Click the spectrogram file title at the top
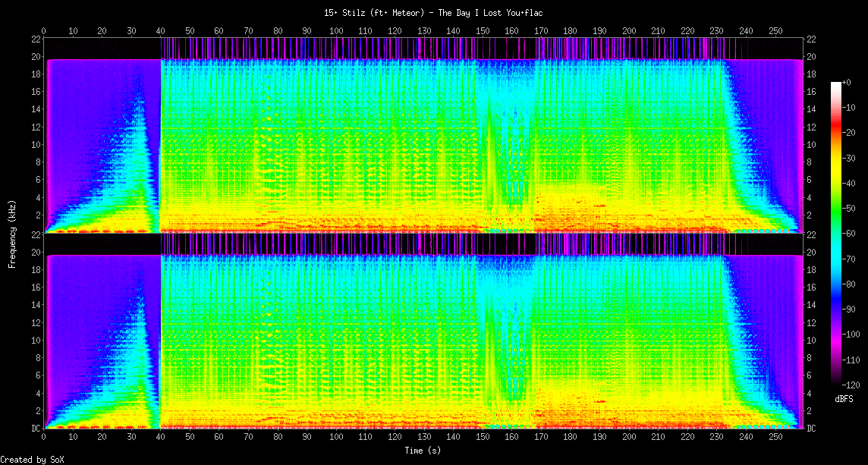Image resolution: width=868 pixels, height=465 pixels. pyautogui.click(x=433, y=13)
